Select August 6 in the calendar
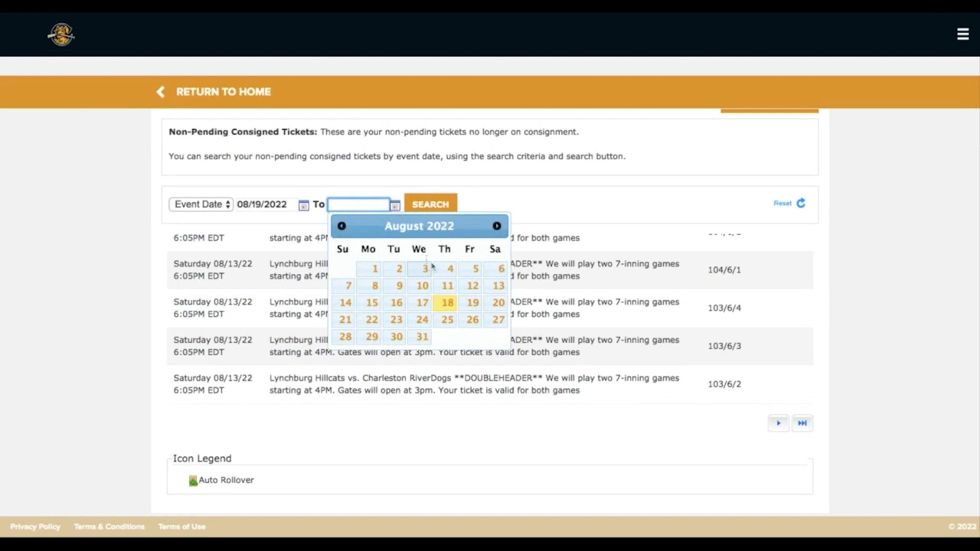This screenshot has width=980, height=551. 495,269
